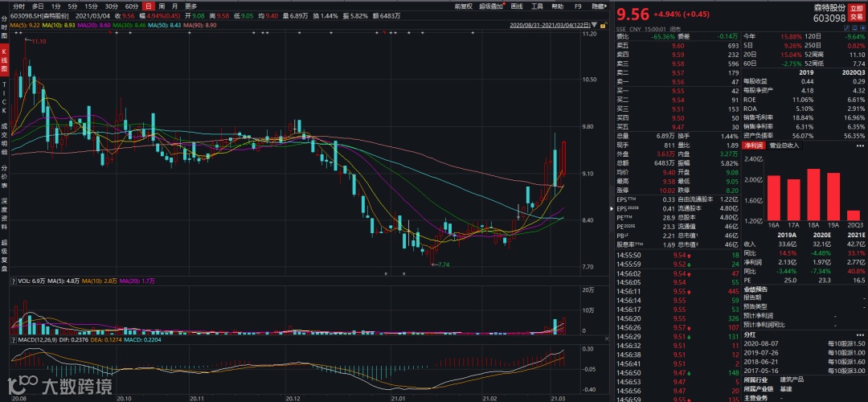Screen dimensions: 868x402
Task: Open the 工具 tools menu
Action: 537,6
